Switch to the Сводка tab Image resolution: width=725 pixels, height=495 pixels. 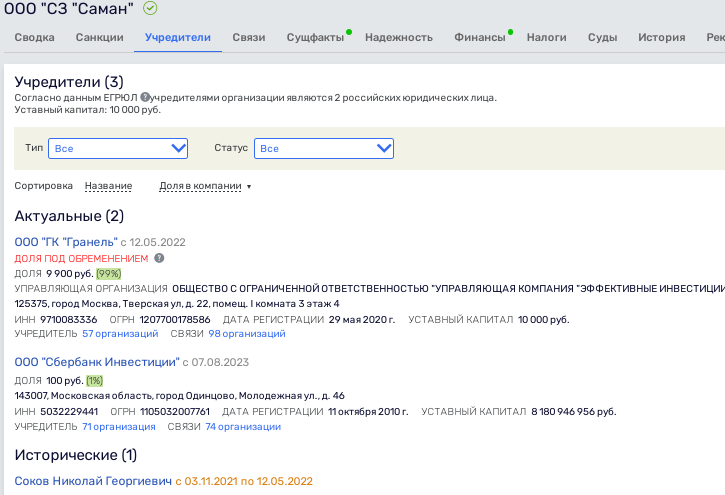pos(34,37)
